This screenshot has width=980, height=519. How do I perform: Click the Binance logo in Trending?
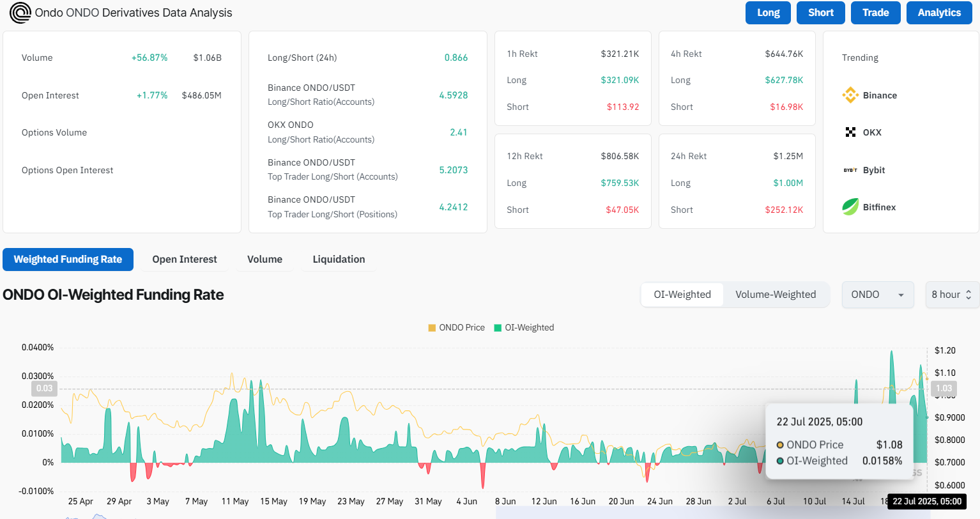(850, 95)
